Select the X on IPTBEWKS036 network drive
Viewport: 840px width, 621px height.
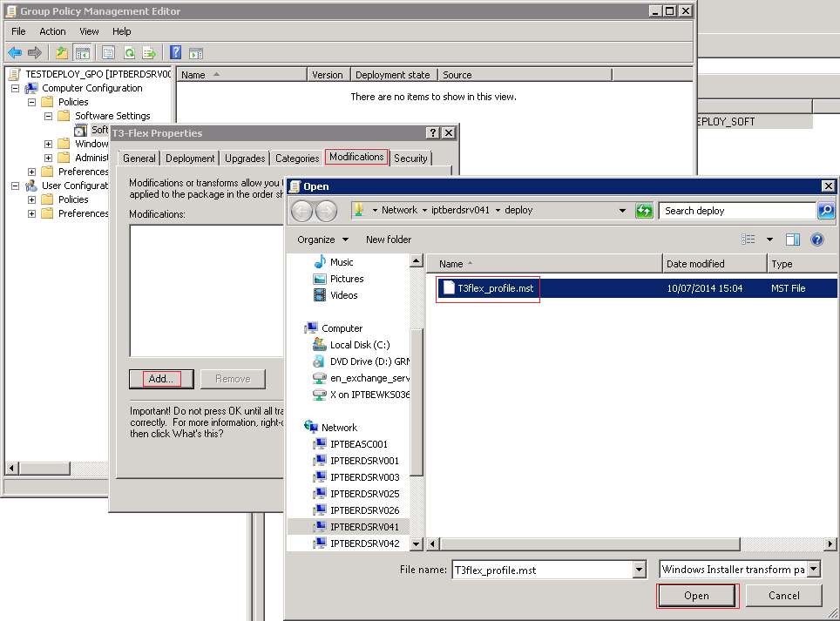point(369,395)
